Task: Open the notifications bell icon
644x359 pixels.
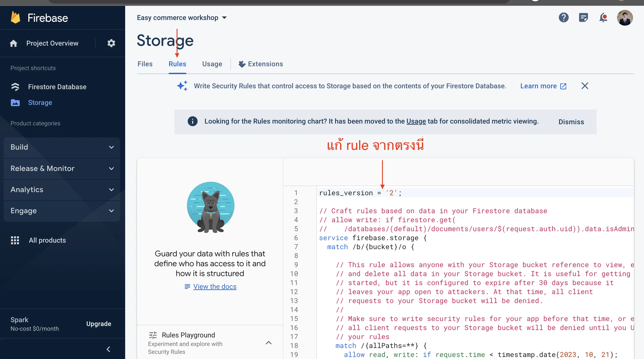Action: click(x=603, y=18)
